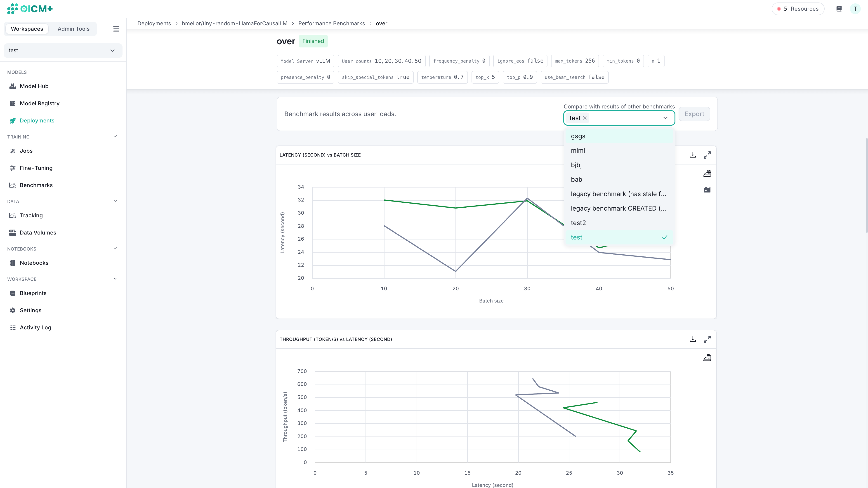Screen dimensions: 868x488
Task: Close the compare benchmarks dropdown arrow
Action: click(665, 118)
